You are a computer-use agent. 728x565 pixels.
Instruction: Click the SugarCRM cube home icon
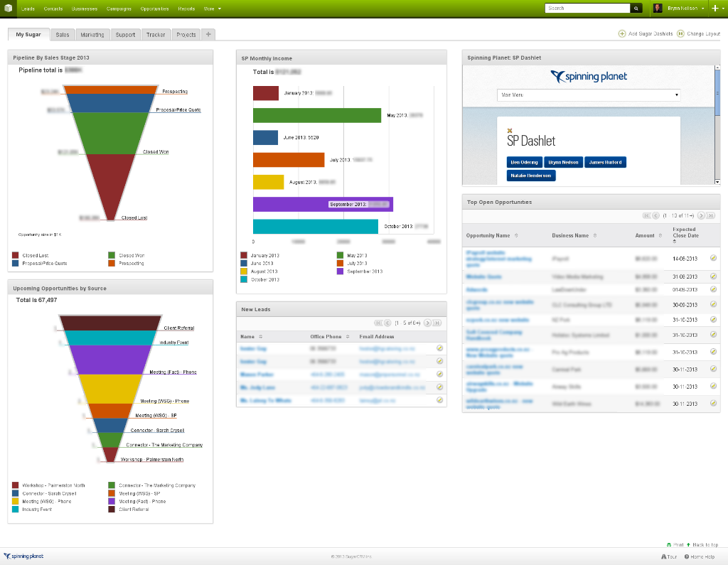pyautogui.click(x=8, y=9)
